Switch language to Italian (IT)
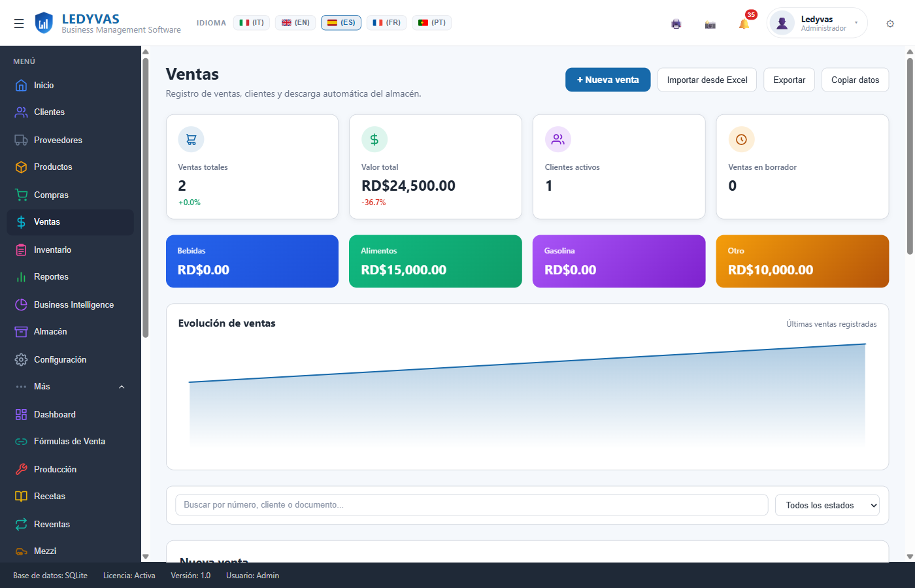 (x=252, y=23)
